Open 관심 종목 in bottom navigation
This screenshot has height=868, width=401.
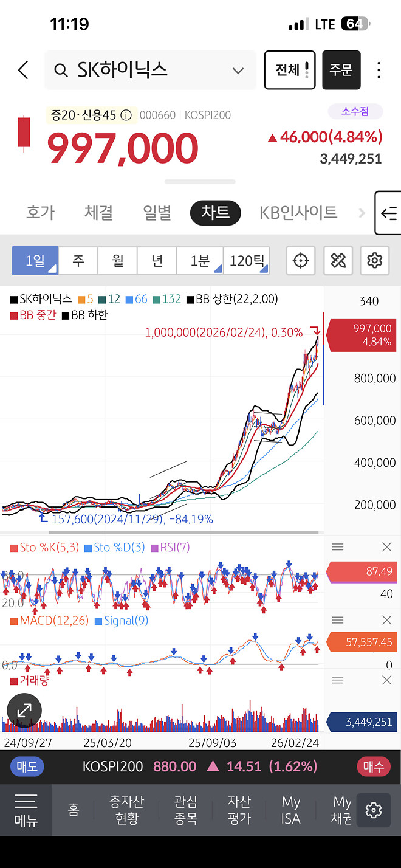pos(185,810)
